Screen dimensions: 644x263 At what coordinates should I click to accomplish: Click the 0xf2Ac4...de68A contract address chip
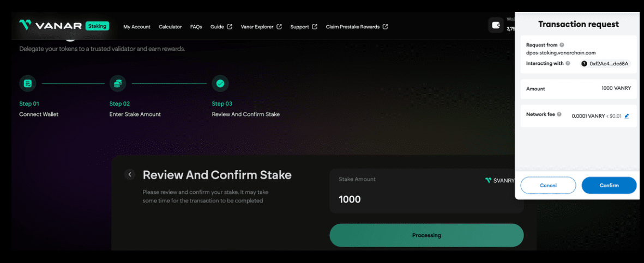click(605, 64)
